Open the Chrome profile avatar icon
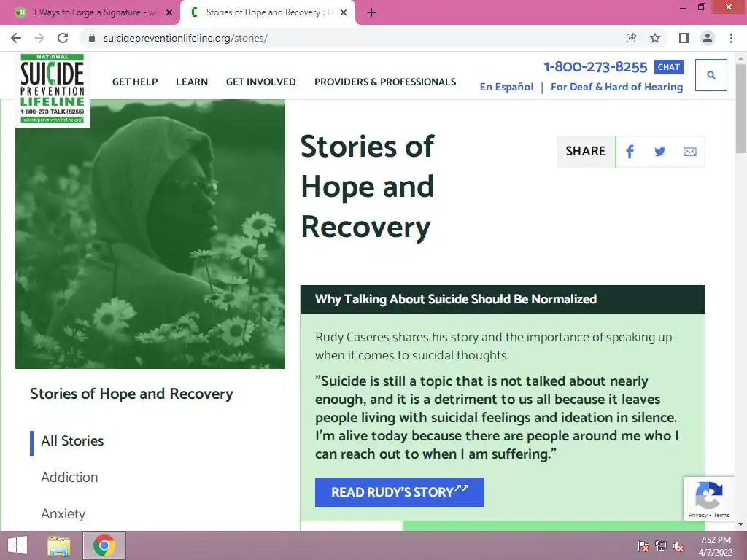Screen dimensions: 747x560 (x=708, y=38)
